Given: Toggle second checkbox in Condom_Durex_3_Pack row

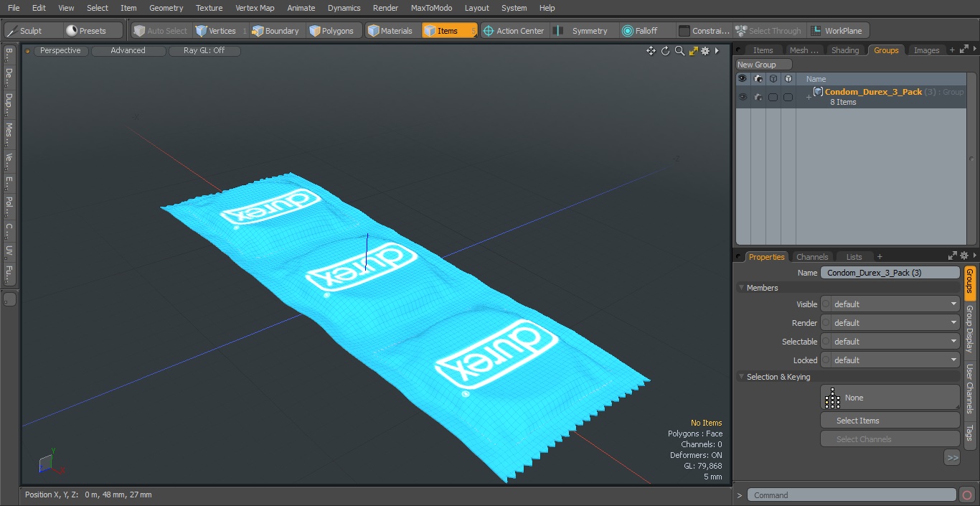Looking at the screenshot, I should tap(788, 97).
